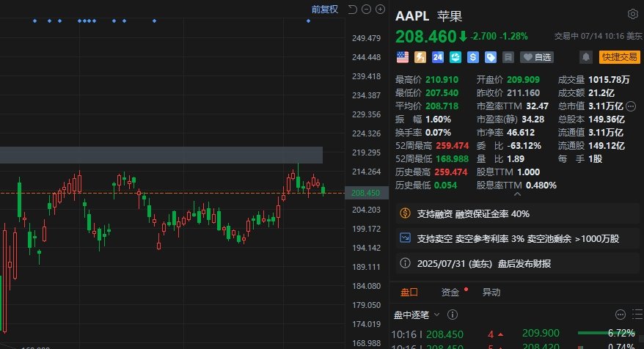This screenshot has width=644, height=349.
Task: Click the 历史最低 value 0.054
Action: (446, 185)
